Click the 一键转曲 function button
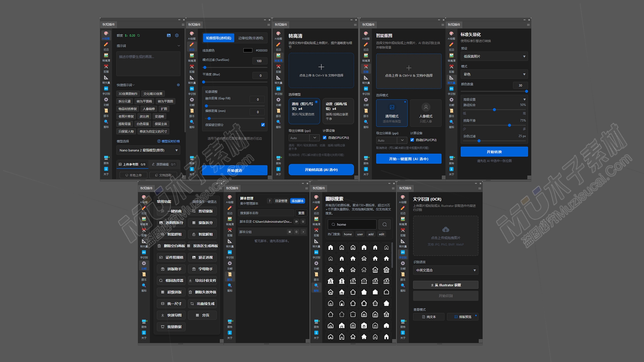 171,211
